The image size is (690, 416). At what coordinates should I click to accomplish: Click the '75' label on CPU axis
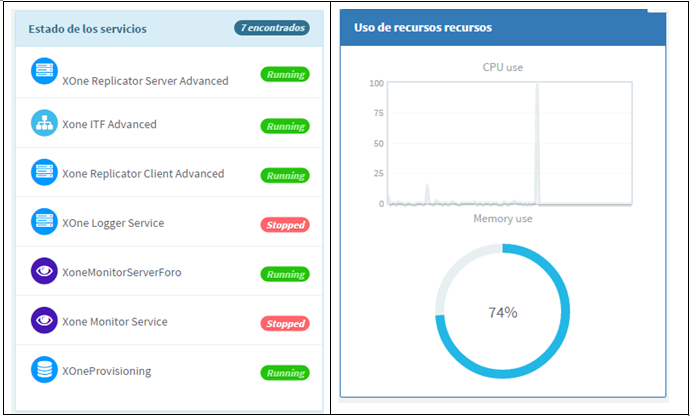pyautogui.click(x=379, y=113)
